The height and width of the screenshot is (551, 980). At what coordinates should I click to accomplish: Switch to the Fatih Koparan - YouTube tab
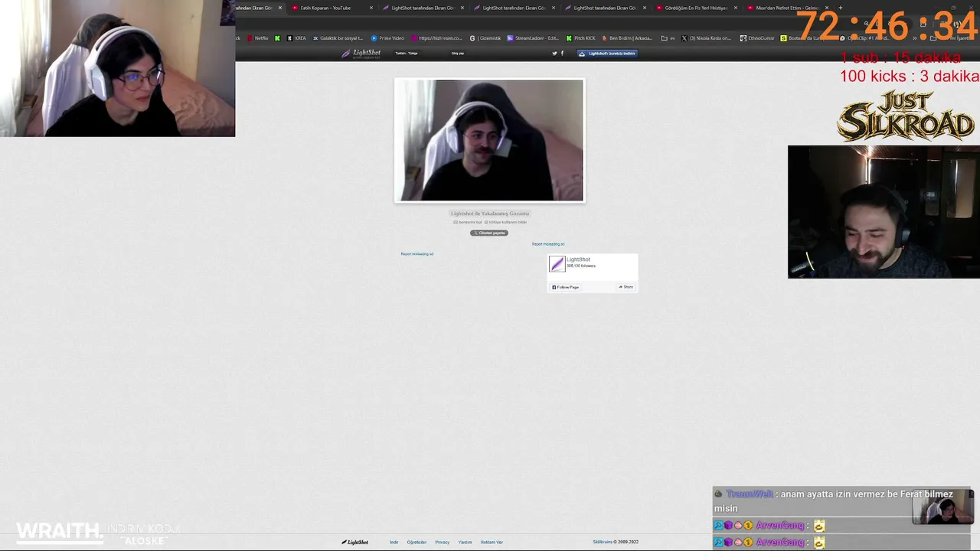[x=331, y=8]
